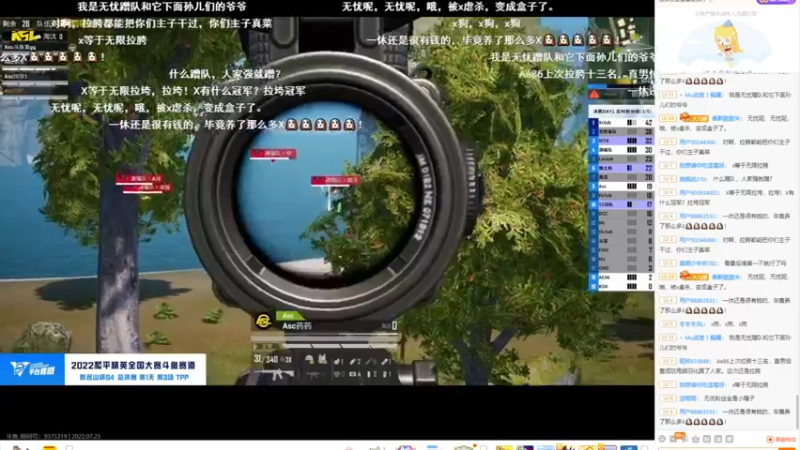The image size is (800, 450).
Task: Click username ending 782 in chat
Action: coord(697,263)
